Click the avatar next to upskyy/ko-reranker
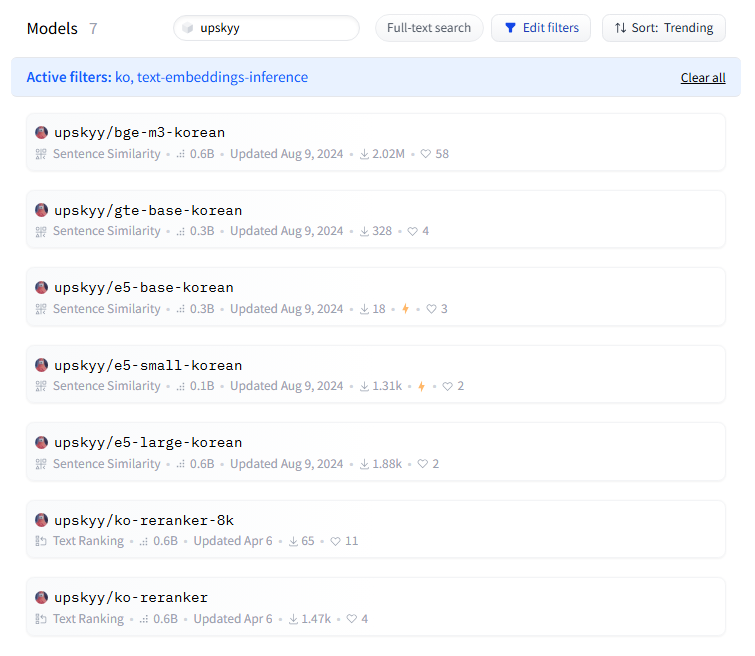 point(41,598)
